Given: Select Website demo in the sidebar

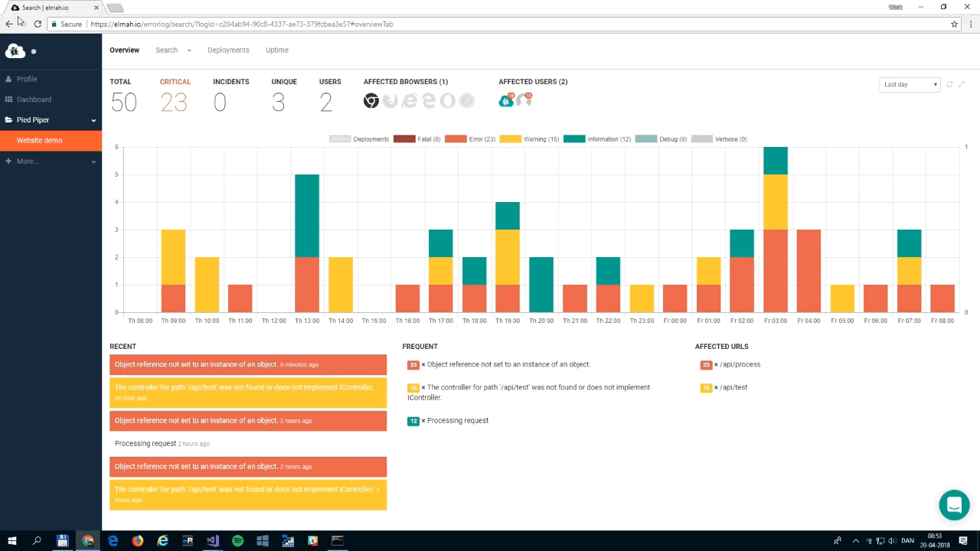Looking at the screenshot, I should click(x=39, y=140).
